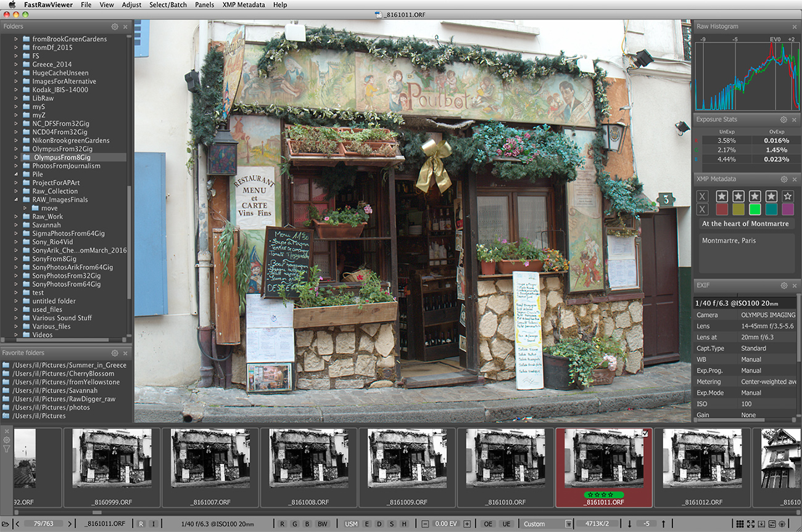
Task: Click the grid view icon in status bar
Action: coord(740,524)
